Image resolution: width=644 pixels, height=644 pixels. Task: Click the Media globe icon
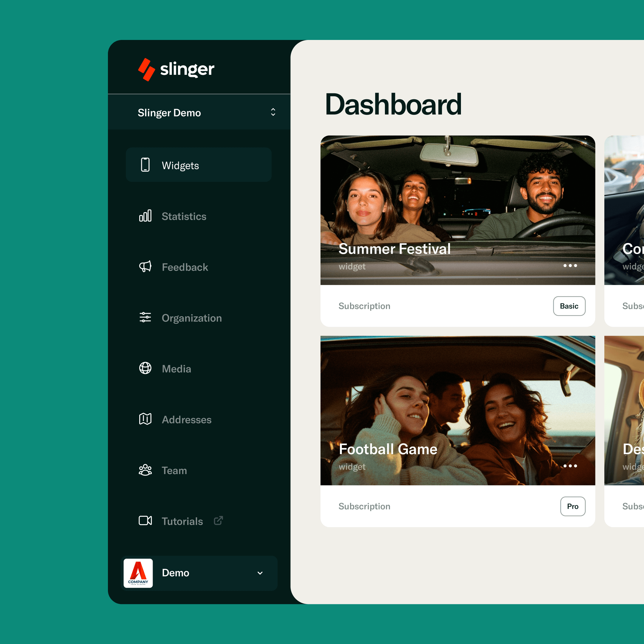(x=145, y=368)
